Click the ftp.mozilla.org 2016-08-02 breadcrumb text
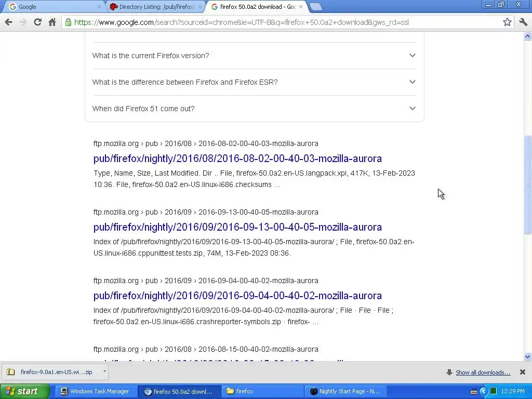The width and height of the screenshot is (532, 399). 206,143
